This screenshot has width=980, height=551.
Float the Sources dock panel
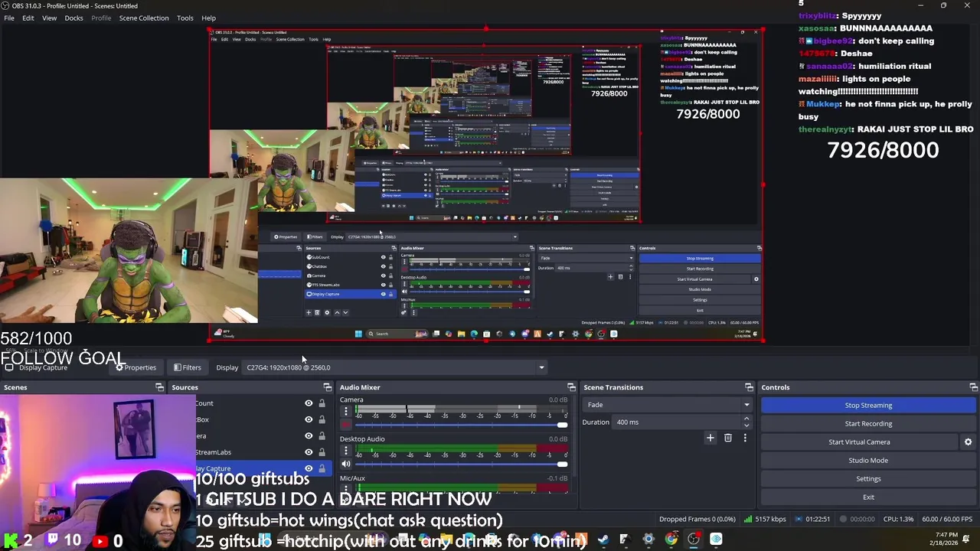pyautogui.click(x=327, y=387)
